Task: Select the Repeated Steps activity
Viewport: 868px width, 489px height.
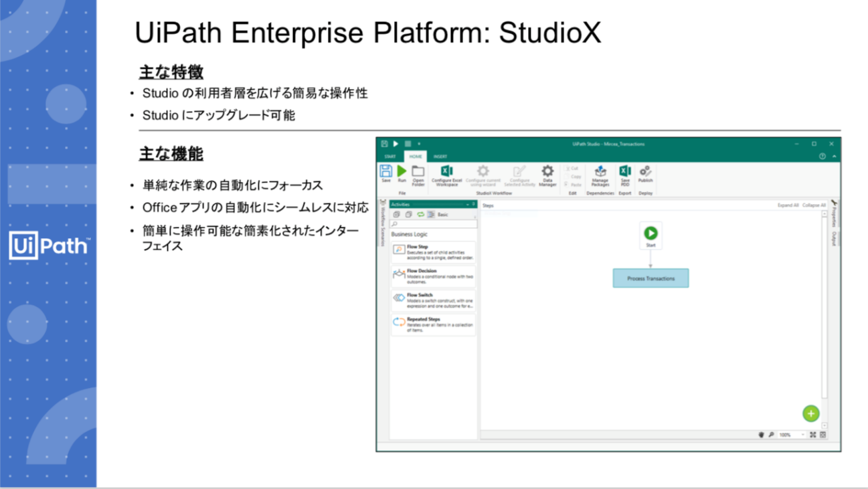Action: click(x=434, y=324)
